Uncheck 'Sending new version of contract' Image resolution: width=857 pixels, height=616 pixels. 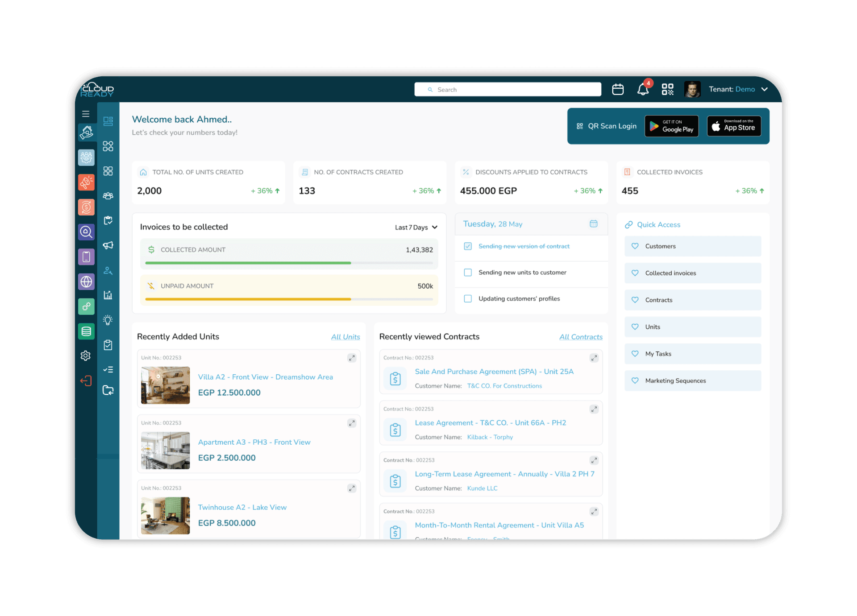(468, 246)
